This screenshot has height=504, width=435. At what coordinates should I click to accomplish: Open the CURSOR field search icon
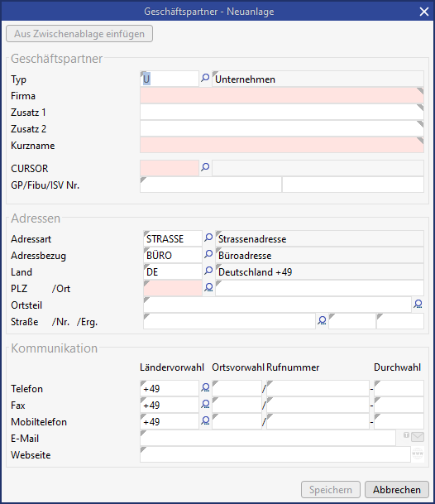(205, 167)
